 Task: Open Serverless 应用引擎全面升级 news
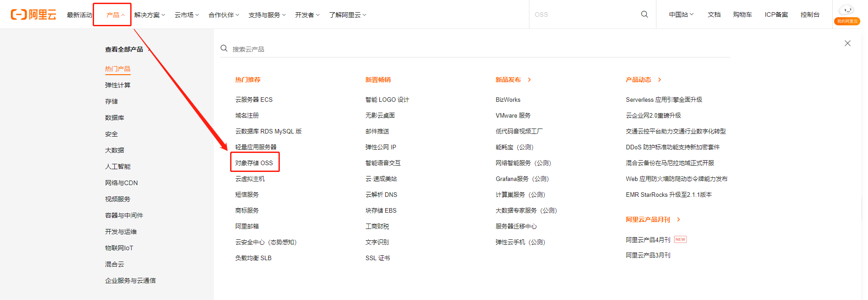pyautogui.click(x=664, y=100)
